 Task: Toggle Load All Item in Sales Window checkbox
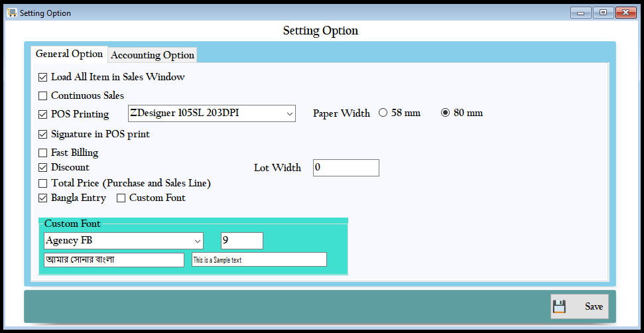(43, 78)
